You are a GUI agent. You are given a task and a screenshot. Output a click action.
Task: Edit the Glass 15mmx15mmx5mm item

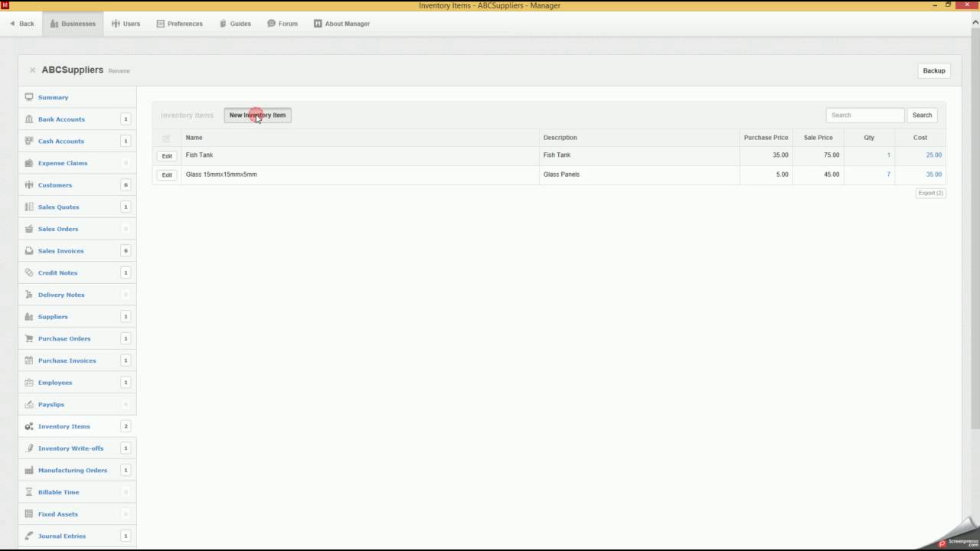point(167,174)
